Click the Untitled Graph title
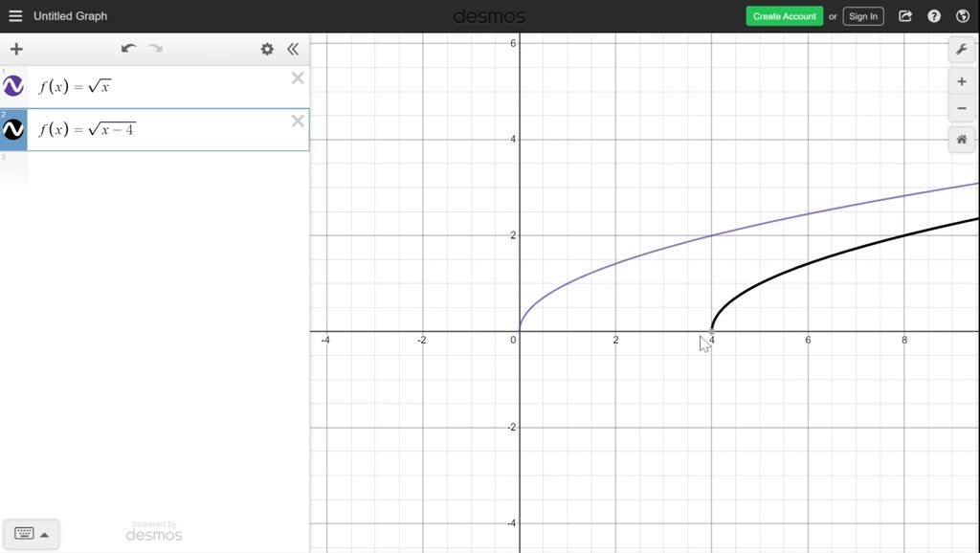Viewport: 980px width, 553px height. coord(70,16)
